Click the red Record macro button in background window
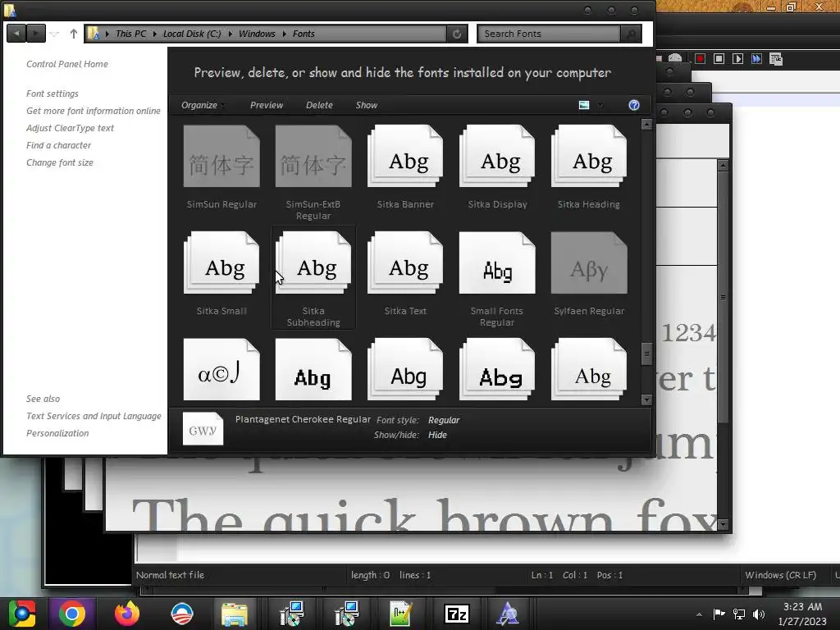840x630 pixels. click(700, 58)
